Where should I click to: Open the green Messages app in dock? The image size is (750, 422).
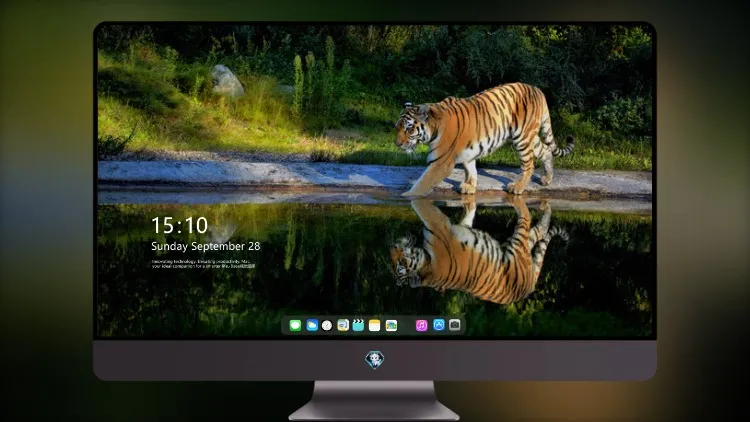pyautogui.click(x=295, y=326)
